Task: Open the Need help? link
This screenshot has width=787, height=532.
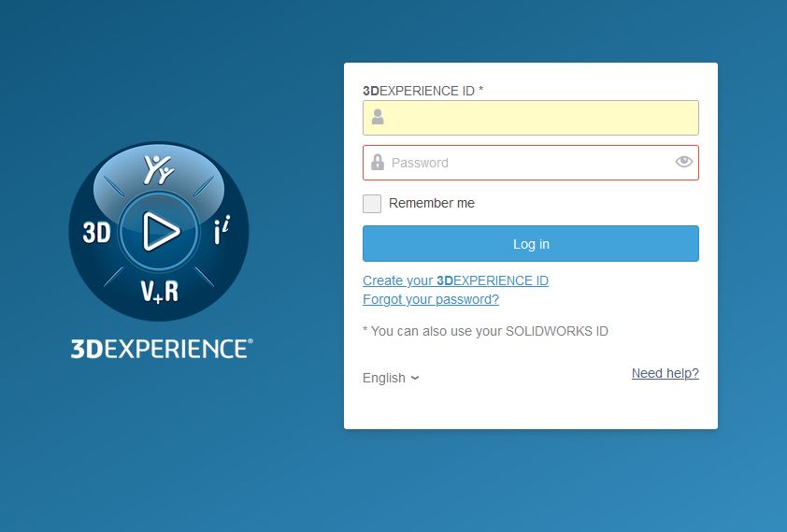Action: 665,373
